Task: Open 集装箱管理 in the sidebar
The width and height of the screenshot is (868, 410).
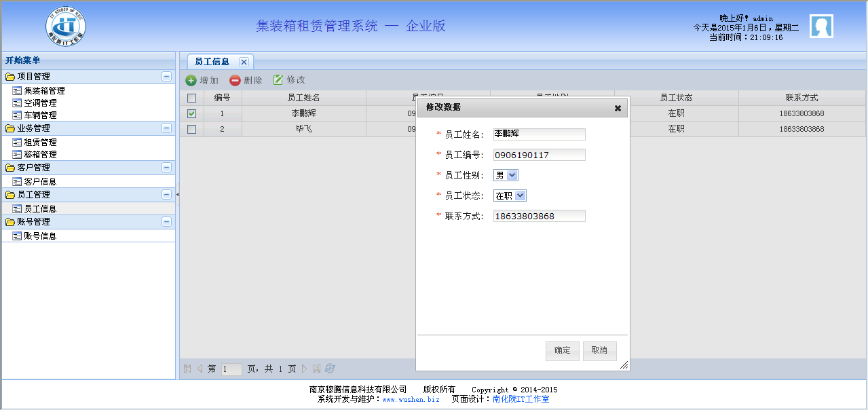Action: point(44,91)
